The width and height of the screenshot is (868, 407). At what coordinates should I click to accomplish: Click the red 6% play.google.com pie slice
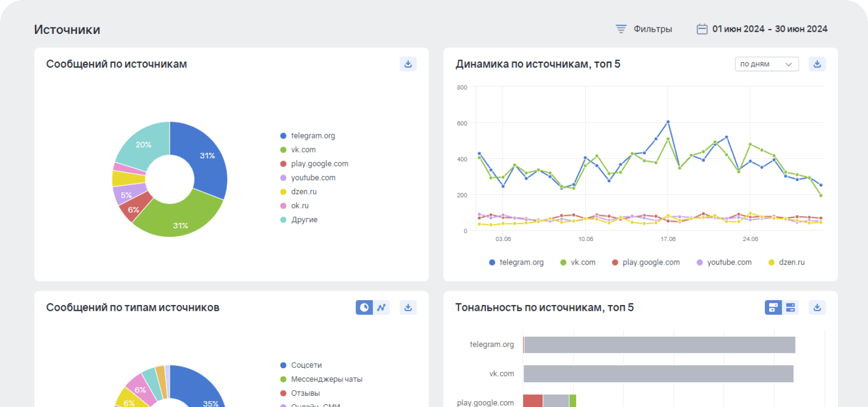133,209
